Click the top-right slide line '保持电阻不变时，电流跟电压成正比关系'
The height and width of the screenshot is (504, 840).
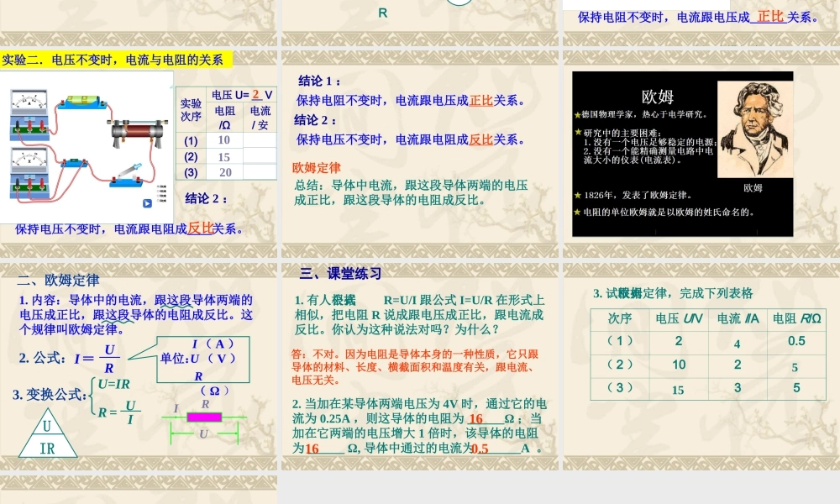click(x=698, y=17)
